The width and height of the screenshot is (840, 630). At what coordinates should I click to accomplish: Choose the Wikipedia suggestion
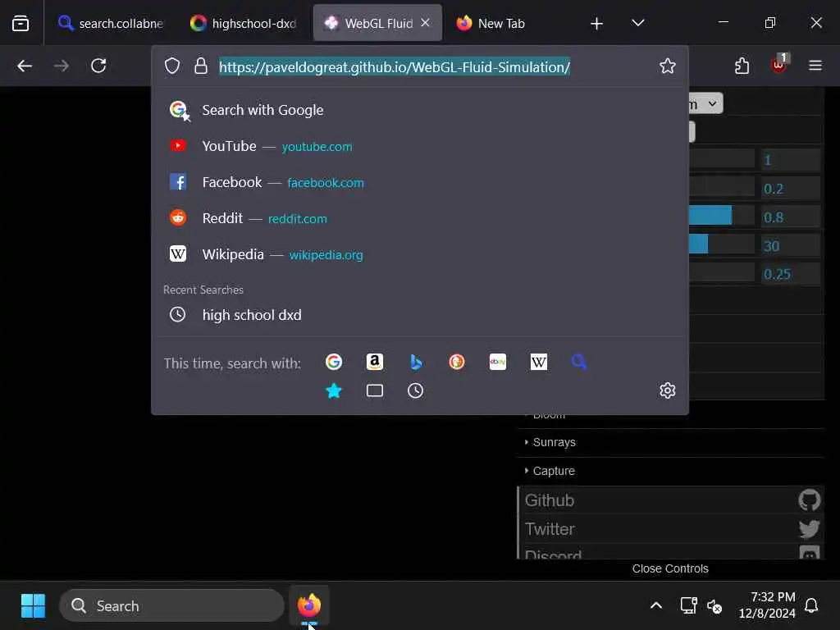[x=419, y=254]
